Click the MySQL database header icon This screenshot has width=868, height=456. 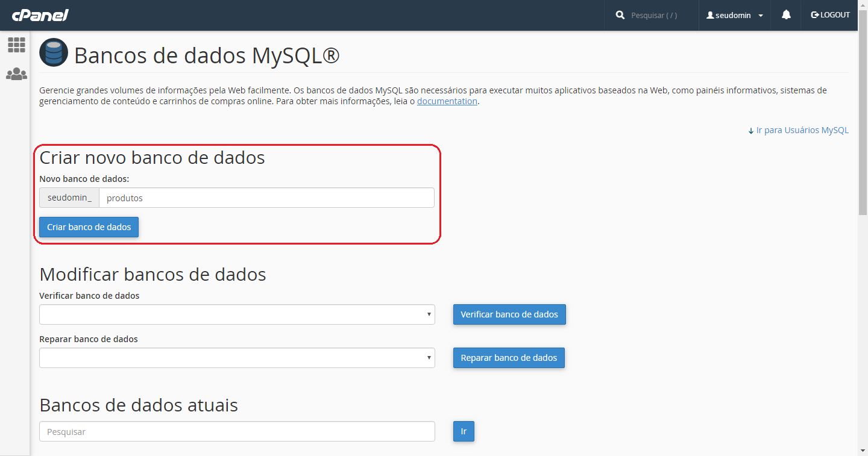(54, 53)
